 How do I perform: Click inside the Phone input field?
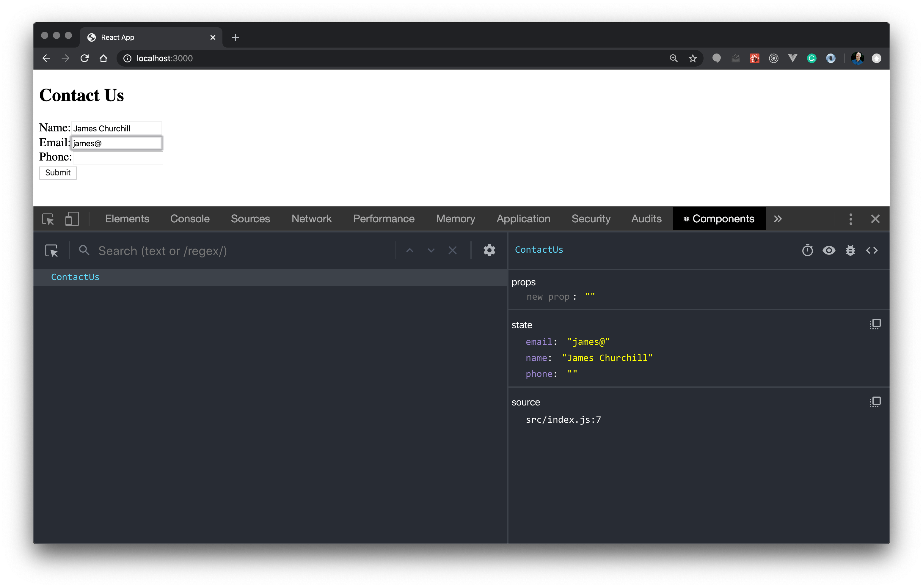[x=118, y=158]
